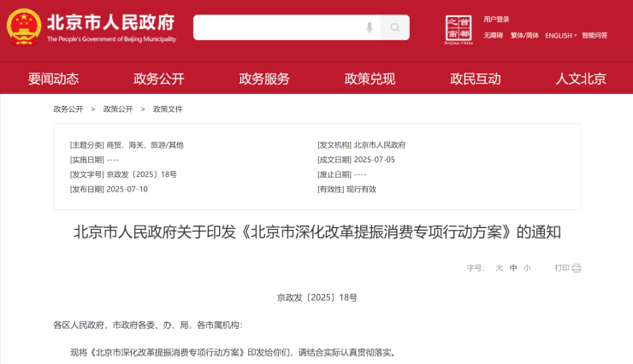Open 政民互动 navigation item

coord(476,79)
